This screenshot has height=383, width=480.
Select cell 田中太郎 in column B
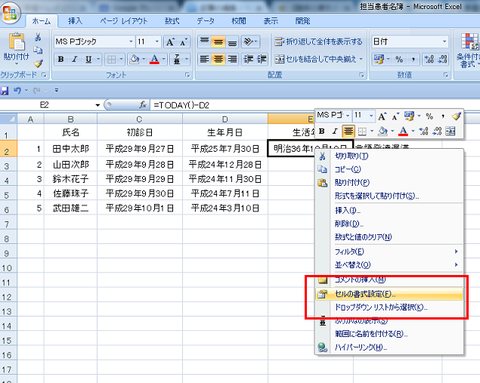[71, 149]
